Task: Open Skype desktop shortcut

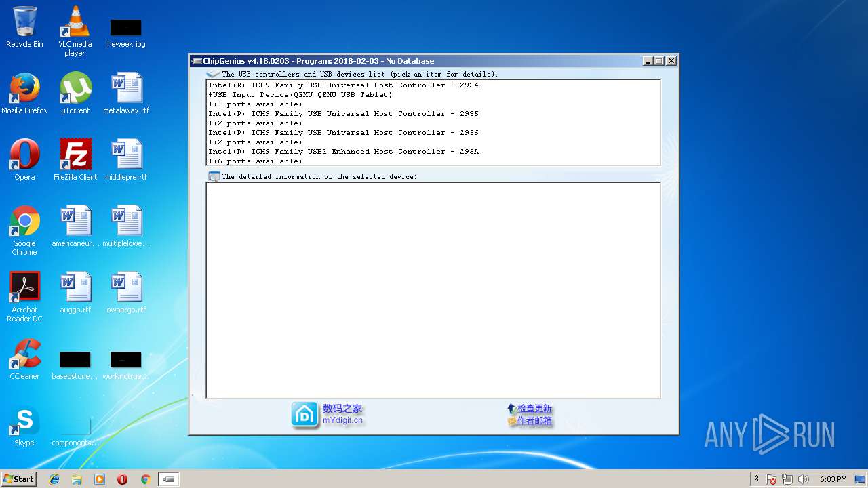Action: click(x=24, y=426)
